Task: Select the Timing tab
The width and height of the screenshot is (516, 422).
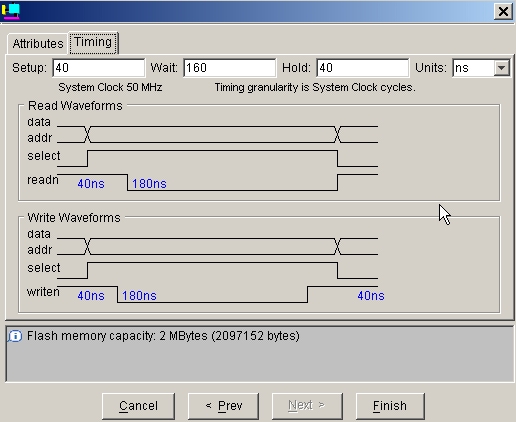Action: pos(93,42)
